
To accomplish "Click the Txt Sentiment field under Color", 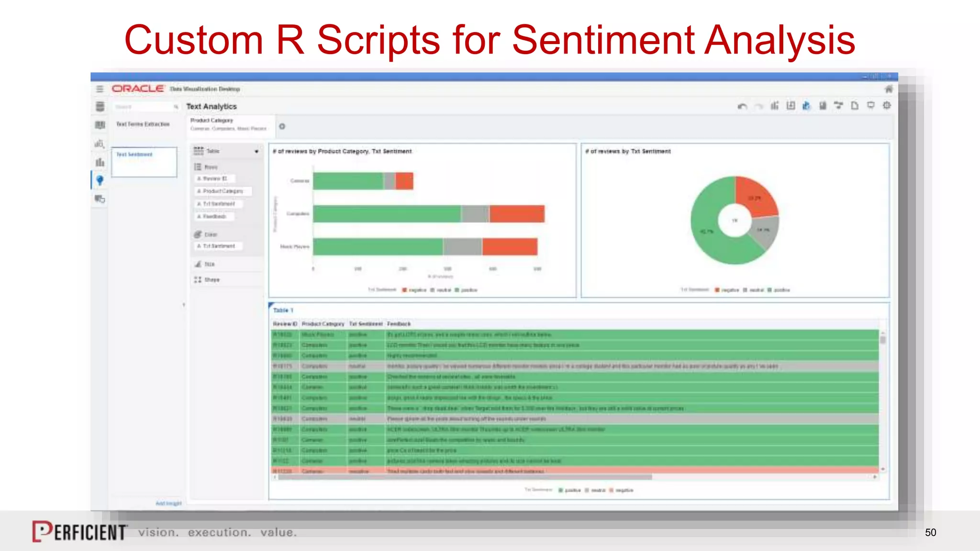I will point(218,246).
